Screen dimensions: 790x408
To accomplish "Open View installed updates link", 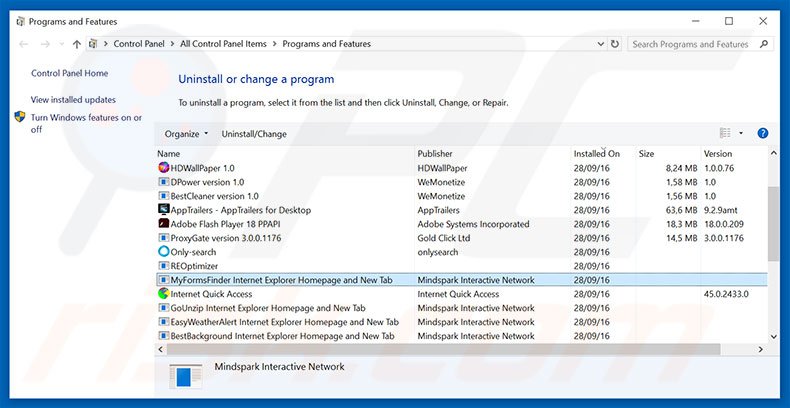I will (73, 100).
